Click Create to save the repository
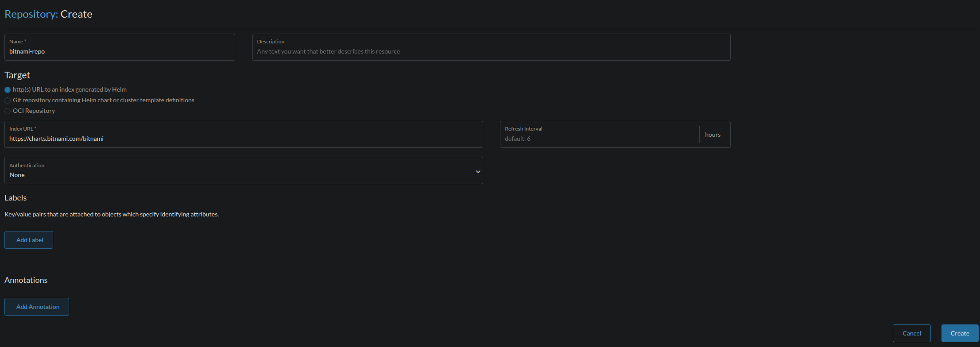The width and height of the screenshot is (980, 347). pyautogui.click(x=960, y=333)
